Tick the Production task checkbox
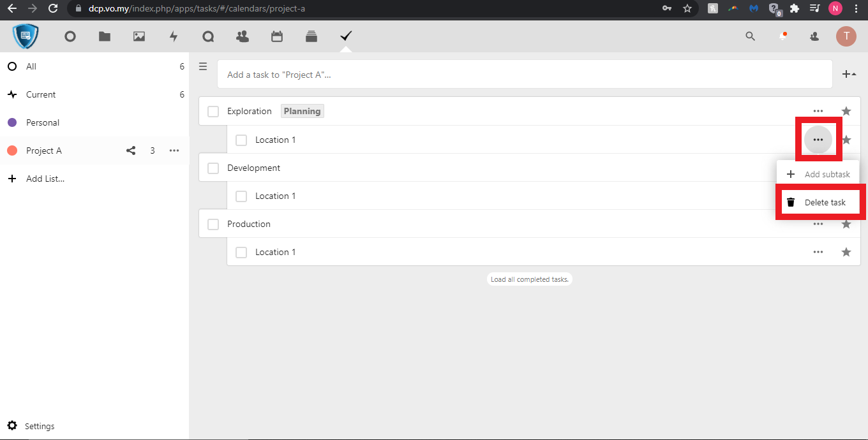868x440 pixels. pos(213,224)
